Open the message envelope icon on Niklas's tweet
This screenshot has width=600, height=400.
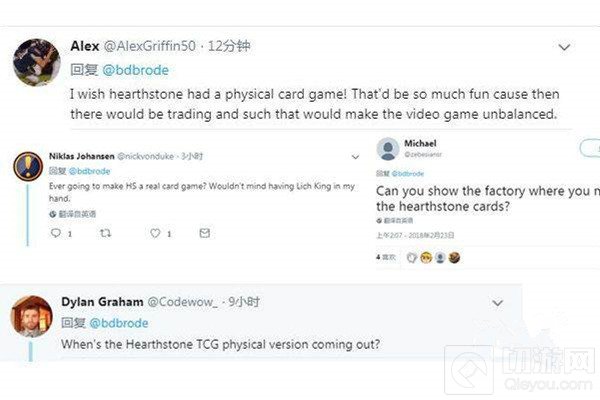click(x=204, y=233)
